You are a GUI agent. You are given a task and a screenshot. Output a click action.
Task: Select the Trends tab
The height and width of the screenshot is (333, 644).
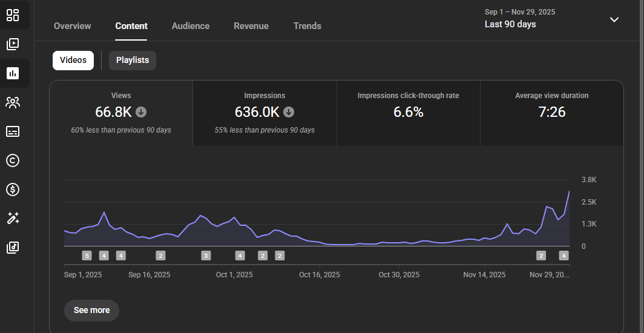coord(307,26)
